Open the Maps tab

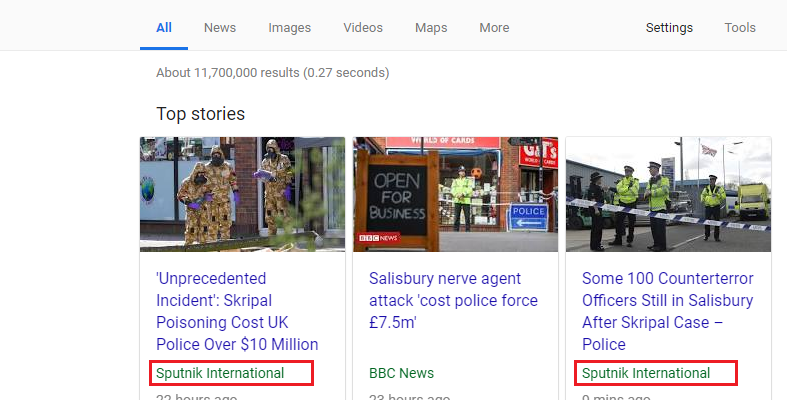[x=431, y=28]
